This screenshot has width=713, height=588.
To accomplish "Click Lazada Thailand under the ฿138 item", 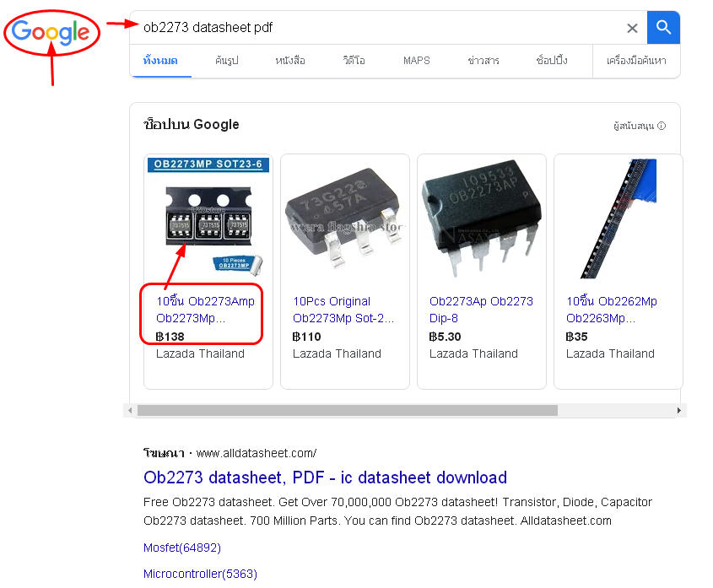I will (x=200, y=353).
